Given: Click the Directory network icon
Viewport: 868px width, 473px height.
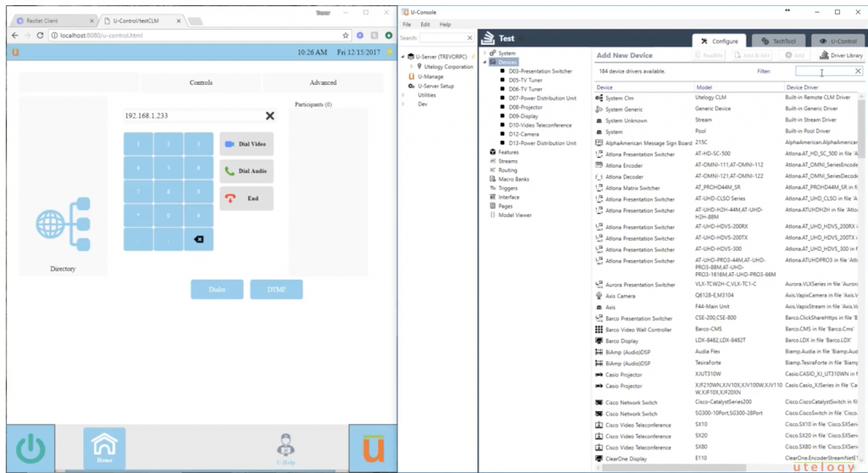Looking at the screenshot, I should (63, 223).
